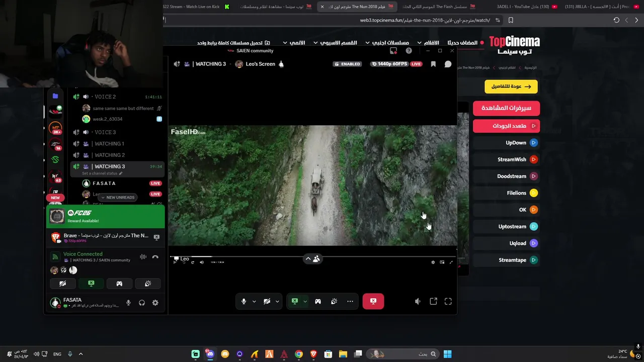The height and width of the screenshot is (362, 644).
Task: Toggle screen share button in voice panel
Action: pos(91,284)
